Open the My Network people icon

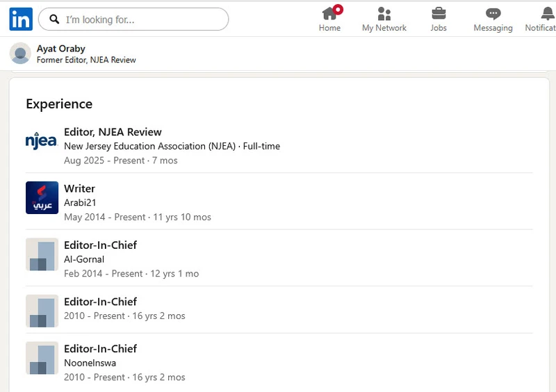pyautogui.click(x=384, y=13)
